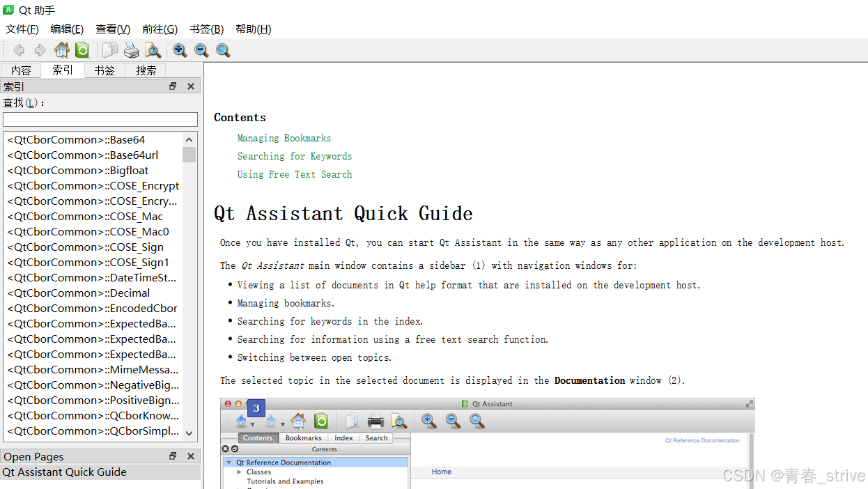Zoom out with the minus magnifier icon
Screen dimensions: 868x489
click(201, 50)
